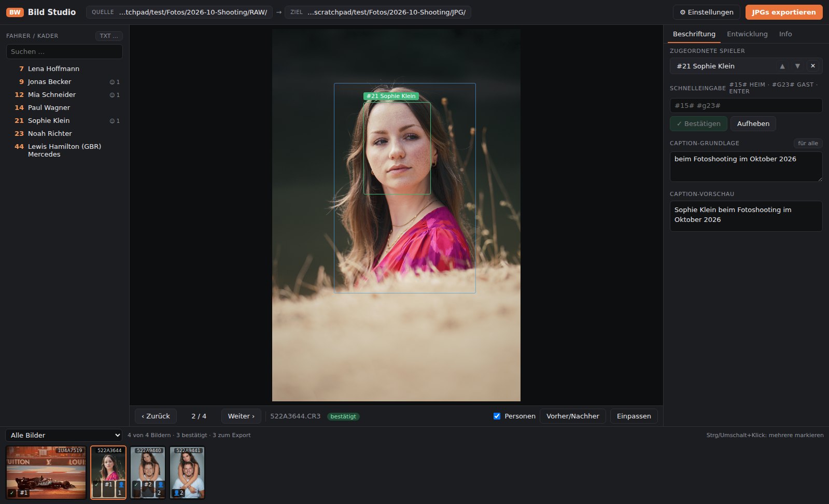The image size is (829, 504).
Task: Focus the Suchen search field
Action: pos(64,51)
